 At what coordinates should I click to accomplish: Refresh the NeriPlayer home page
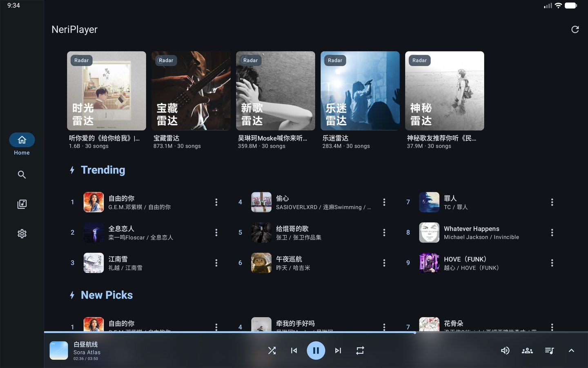click(575, 29)
